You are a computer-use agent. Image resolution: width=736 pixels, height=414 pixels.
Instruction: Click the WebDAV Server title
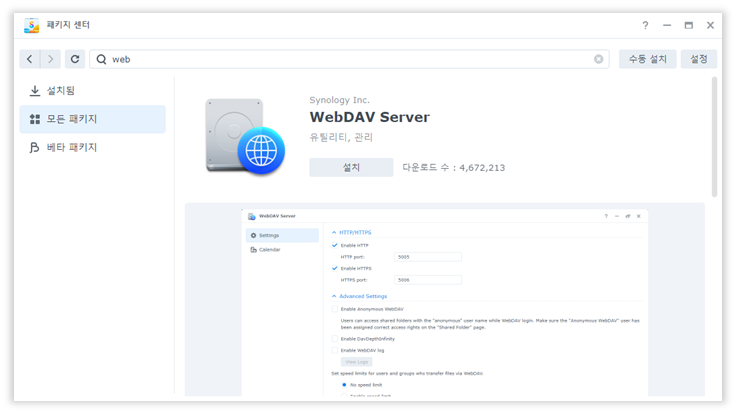click(x=369, y=117)
